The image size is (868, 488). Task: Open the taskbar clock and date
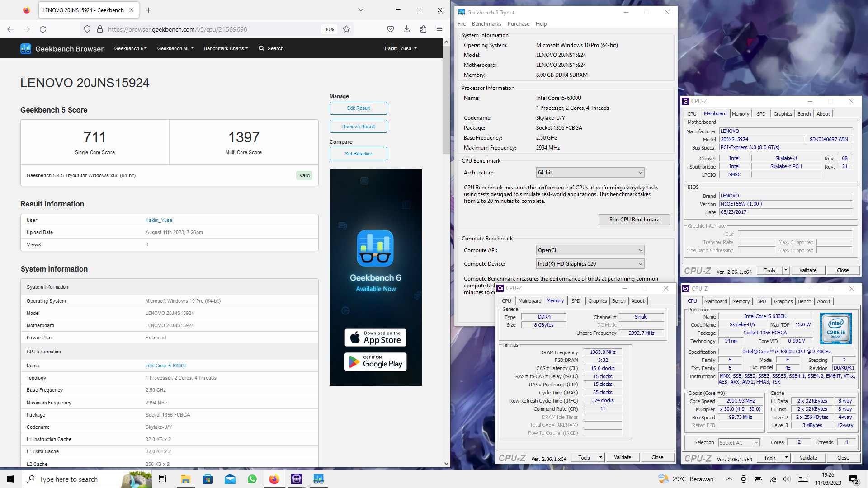pyautogui.click(x=828, y=479)
